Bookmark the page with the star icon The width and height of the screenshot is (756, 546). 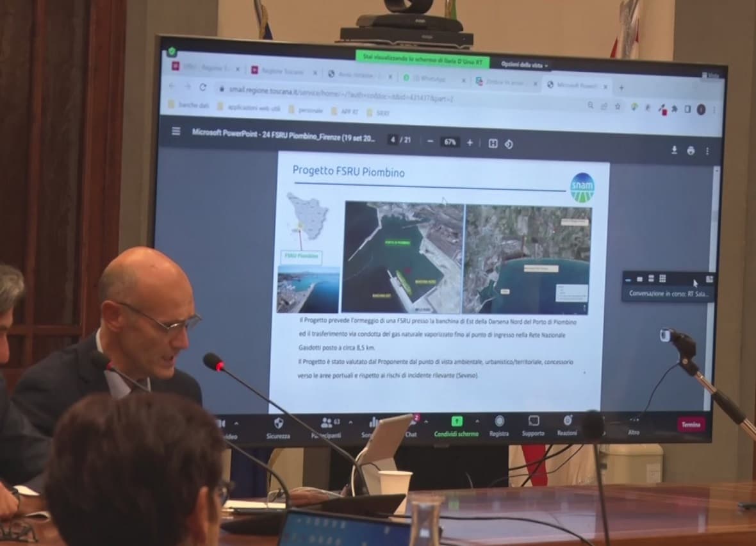pyautogui.click(x=618, y=106)
